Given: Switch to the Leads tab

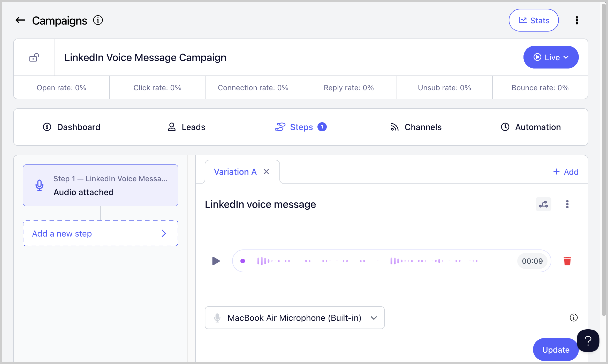Looking at the screenshot, I should click(186, 127).
